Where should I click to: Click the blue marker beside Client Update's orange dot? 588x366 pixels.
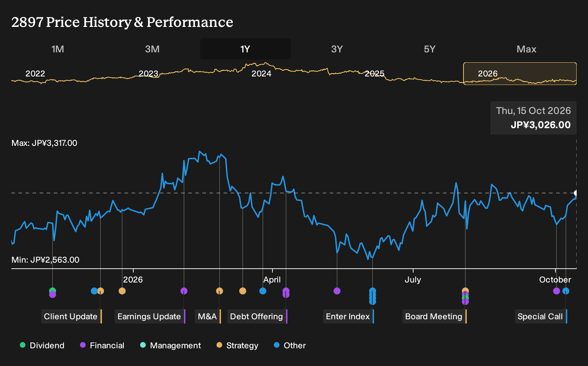[x=94, y=291]
